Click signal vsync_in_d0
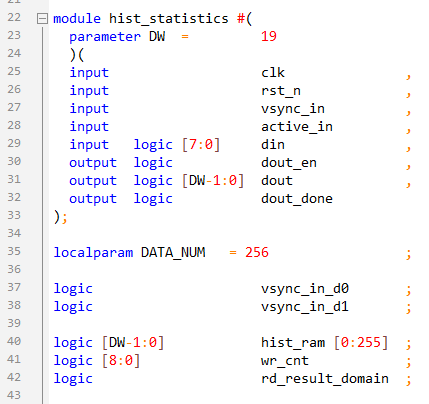 click(305, 289)
